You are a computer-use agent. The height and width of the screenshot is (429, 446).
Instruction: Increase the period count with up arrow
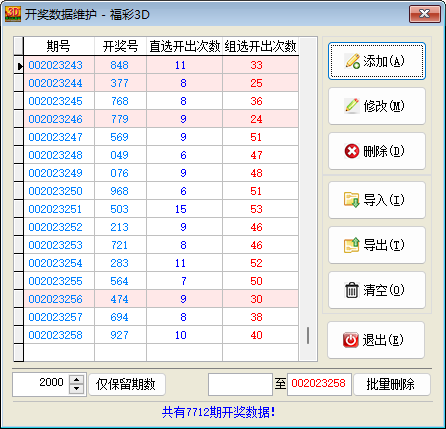tap(77, 380)
